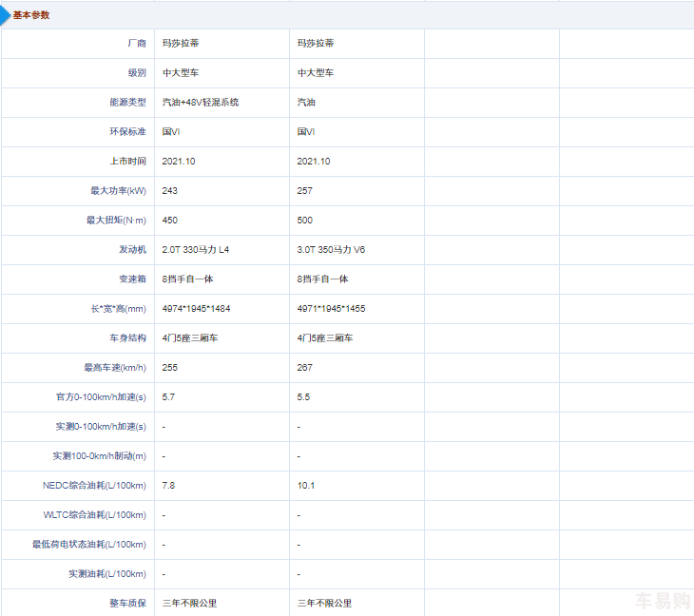The image size is (694, 616).
Task: Select the 级别 row label
Action: coord(137,72)
